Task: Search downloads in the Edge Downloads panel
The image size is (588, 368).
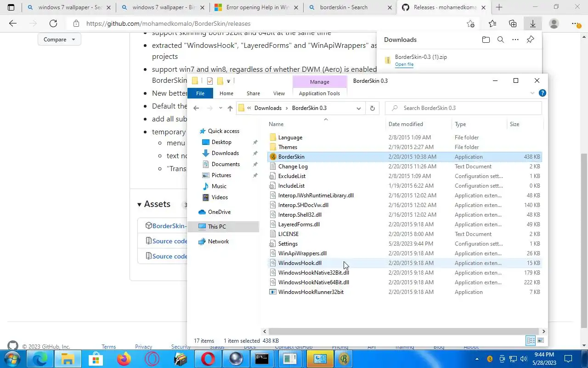Action: 501,40
